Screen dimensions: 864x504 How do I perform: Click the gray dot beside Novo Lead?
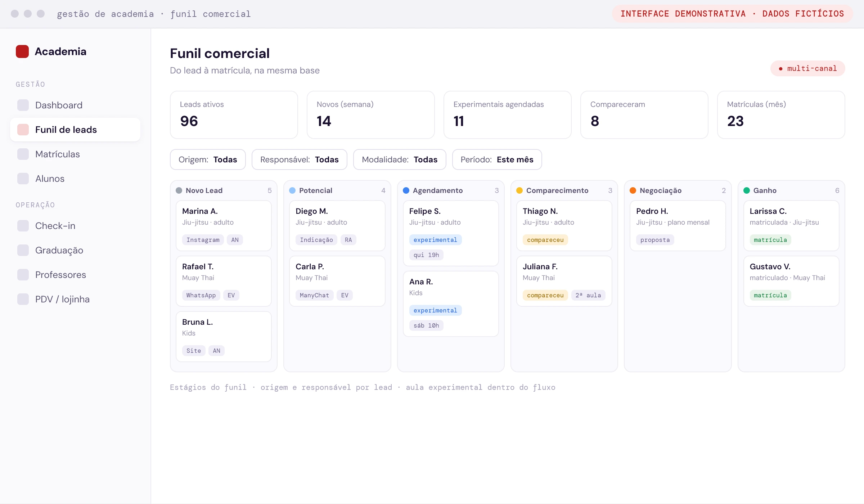point(179,190)
